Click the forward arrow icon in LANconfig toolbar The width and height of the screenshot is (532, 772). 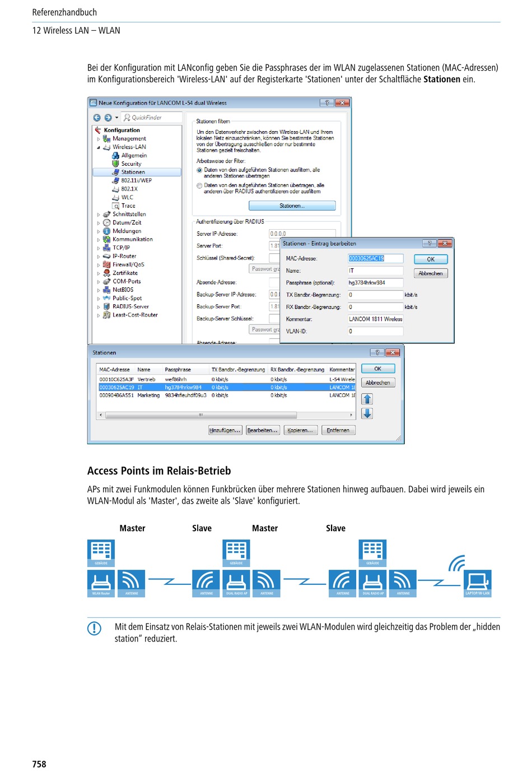[108, 118]
